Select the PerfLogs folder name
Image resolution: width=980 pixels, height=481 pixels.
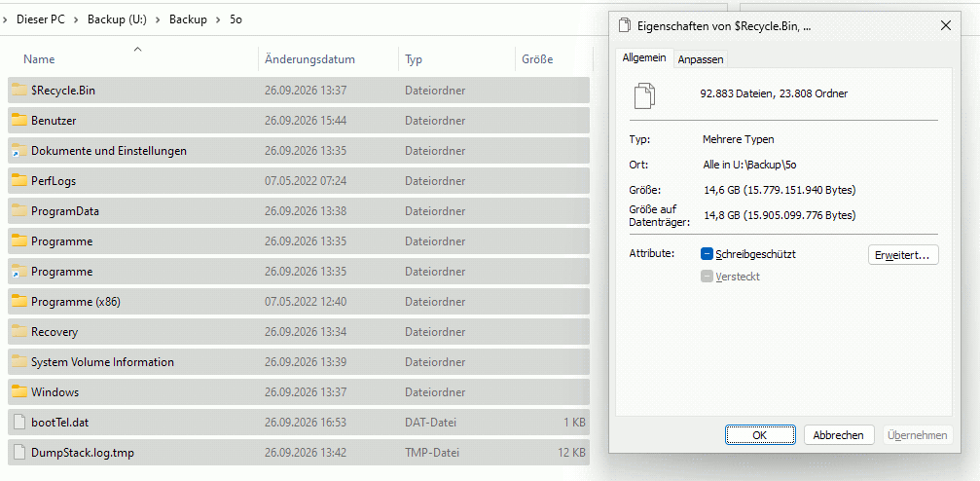(54, 181)
